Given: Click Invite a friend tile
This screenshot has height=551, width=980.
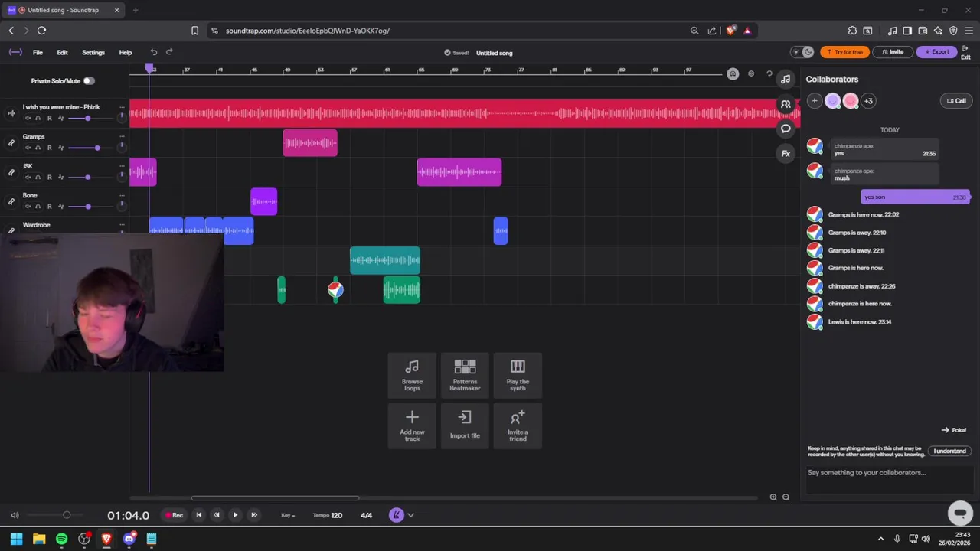Looking at the screenshot, I should [x=518, y=425].
